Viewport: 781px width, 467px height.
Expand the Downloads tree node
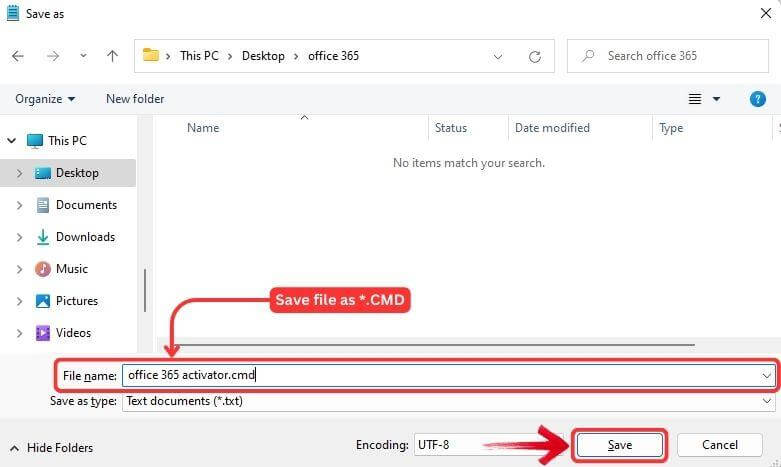[x=19, y=237]
